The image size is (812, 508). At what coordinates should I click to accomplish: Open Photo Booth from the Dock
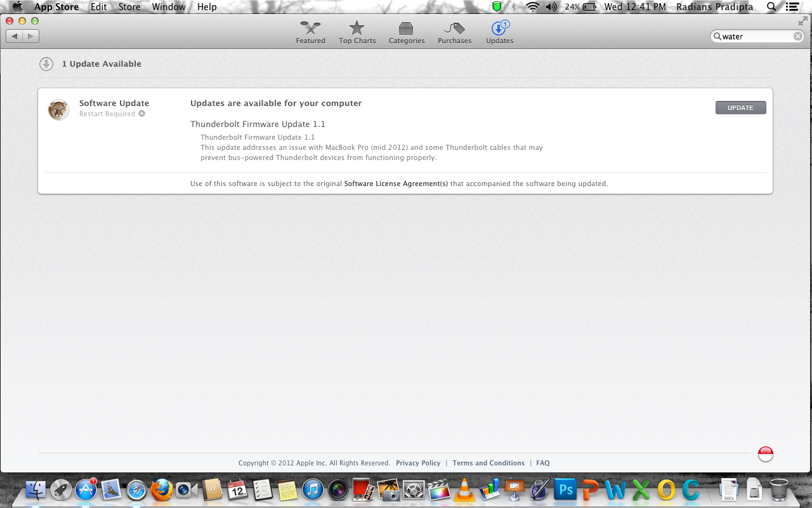(363, 490)
